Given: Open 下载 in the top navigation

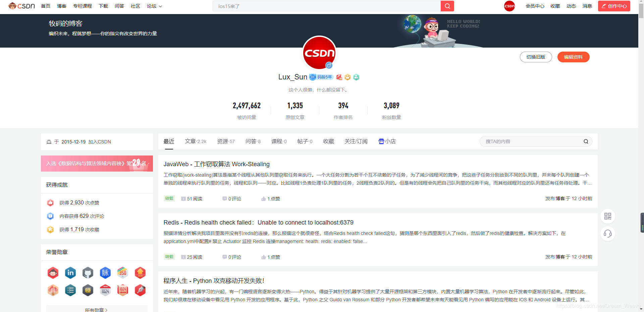Looking at the screenshot, I should pyautogui.click(x=103, y=6).
